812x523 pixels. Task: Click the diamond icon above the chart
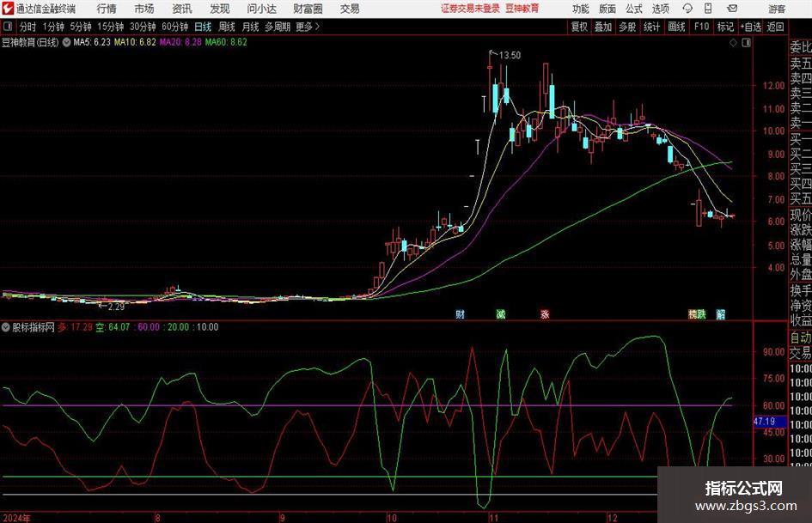click(733, 43)
